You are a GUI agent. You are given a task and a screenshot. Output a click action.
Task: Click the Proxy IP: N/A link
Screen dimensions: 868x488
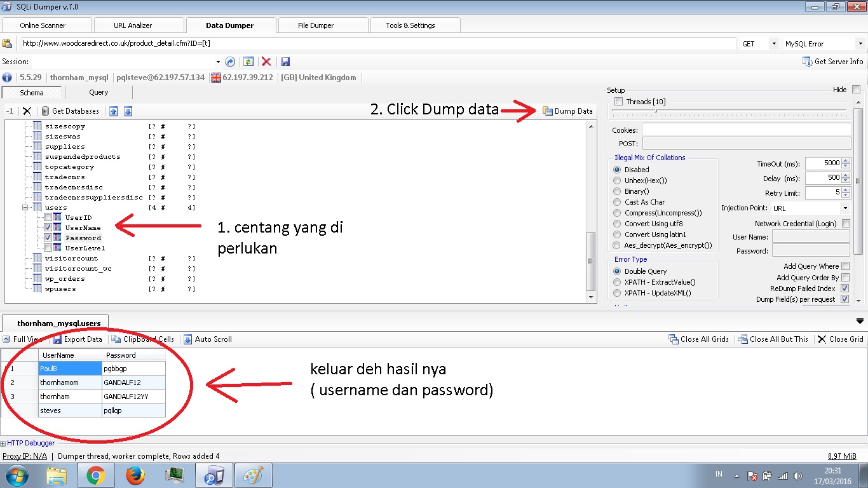[x=25, y=456]
